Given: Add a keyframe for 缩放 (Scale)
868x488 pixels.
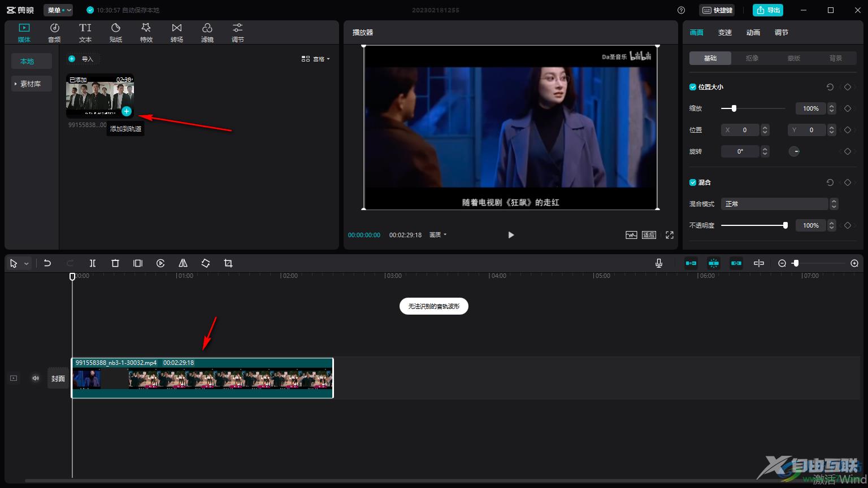Looking at the screenshot, I should [847, 108].
